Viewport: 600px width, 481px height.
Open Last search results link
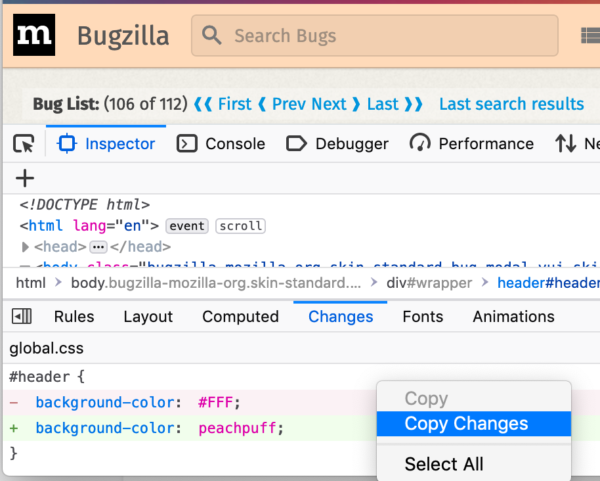(511, 104)
